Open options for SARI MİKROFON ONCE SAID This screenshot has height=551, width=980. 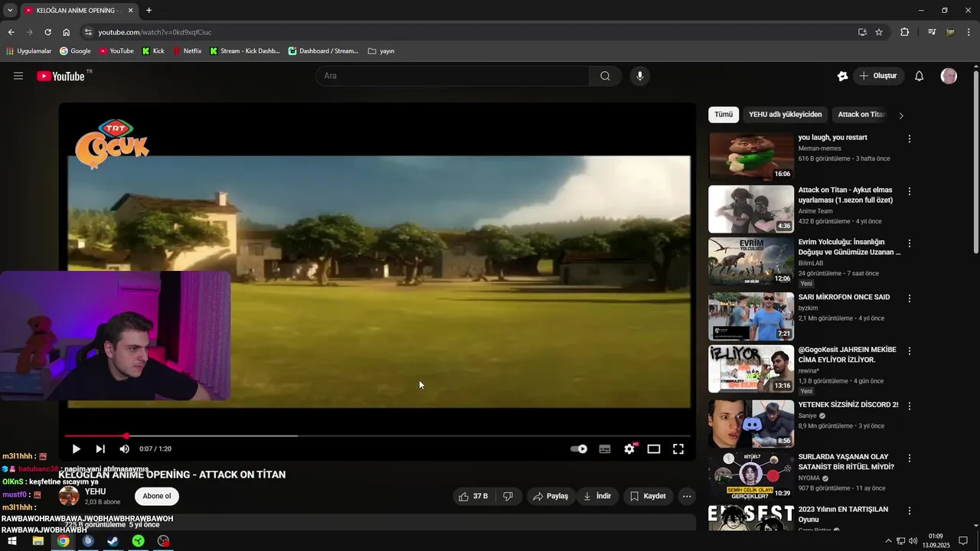coord(910,298)
